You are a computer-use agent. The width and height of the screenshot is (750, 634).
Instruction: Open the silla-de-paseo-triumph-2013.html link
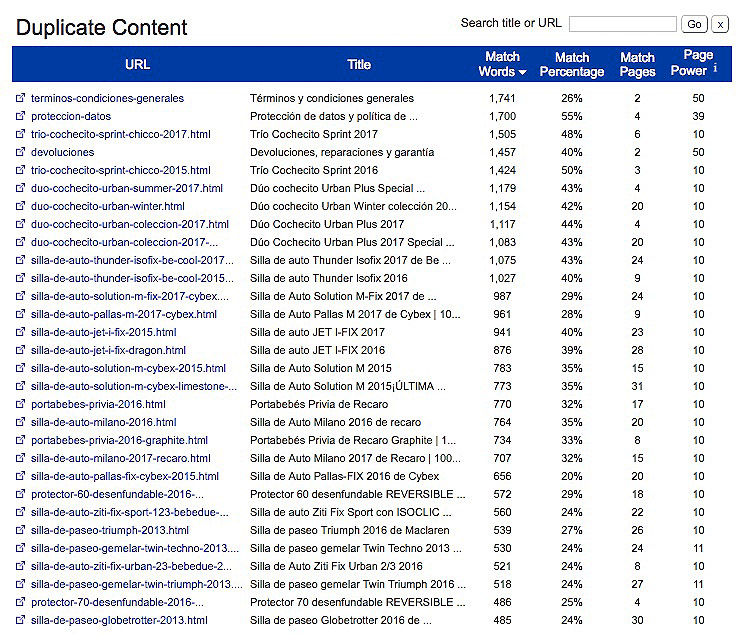coord(110,530)
